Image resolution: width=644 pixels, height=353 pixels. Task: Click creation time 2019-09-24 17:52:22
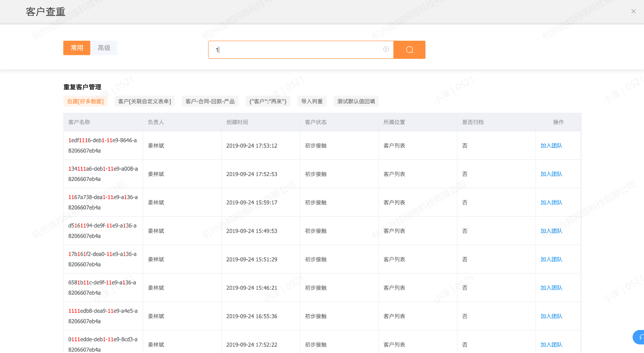click(x=252, y=344)
